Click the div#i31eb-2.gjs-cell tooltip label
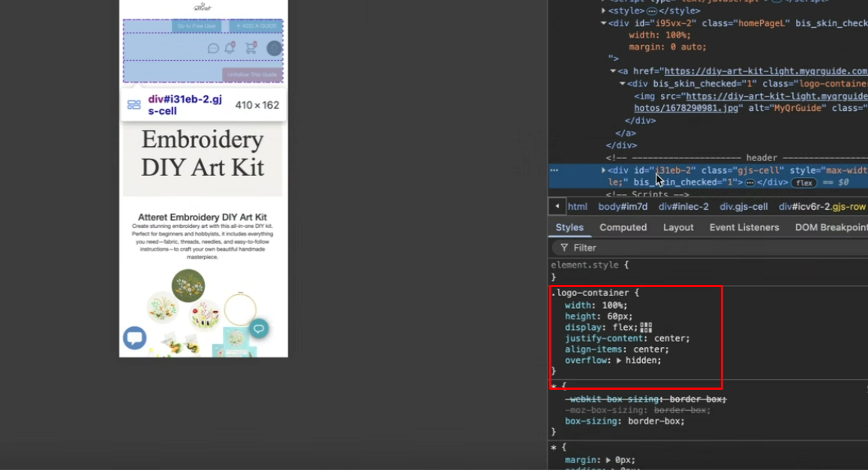Image resolution: width=868 pixels, height=470 pixels. coord(185,105)
